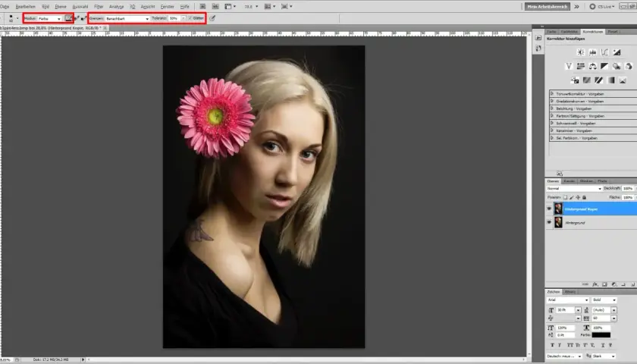Toggle lock position
The height and width of the screenshot is (364, 637).
point(578,197)
